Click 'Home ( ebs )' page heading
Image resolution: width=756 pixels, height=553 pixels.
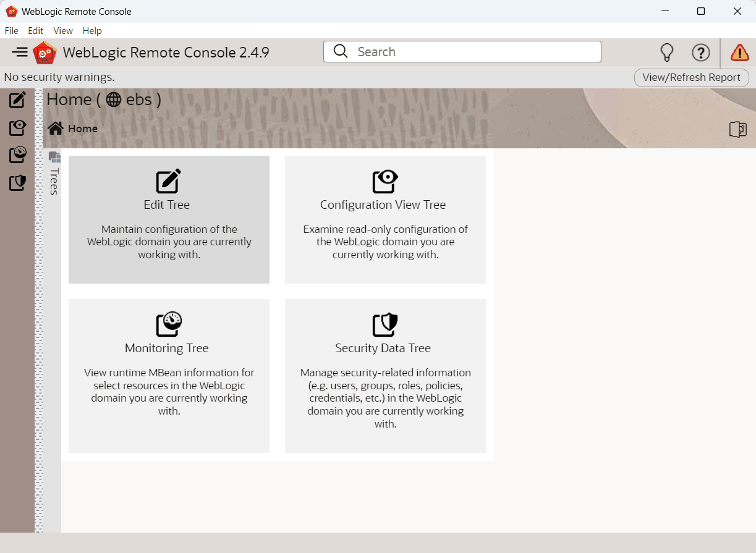tap(104, 99)
